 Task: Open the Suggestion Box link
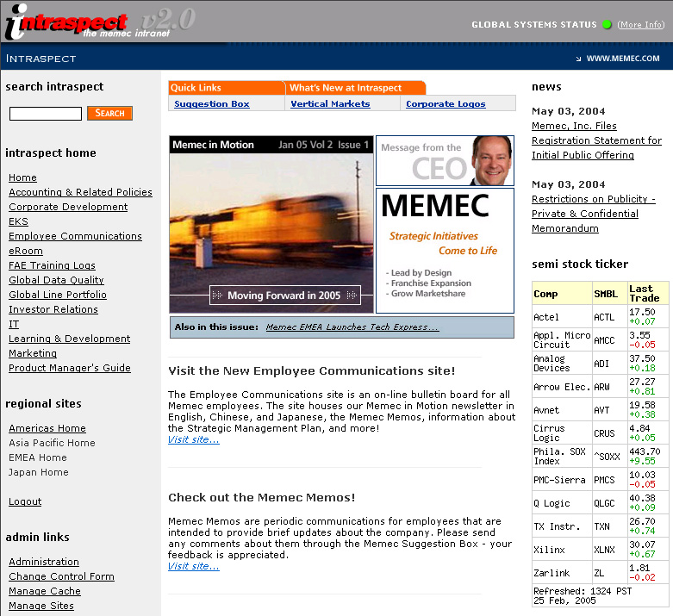(x=212, y=104)
